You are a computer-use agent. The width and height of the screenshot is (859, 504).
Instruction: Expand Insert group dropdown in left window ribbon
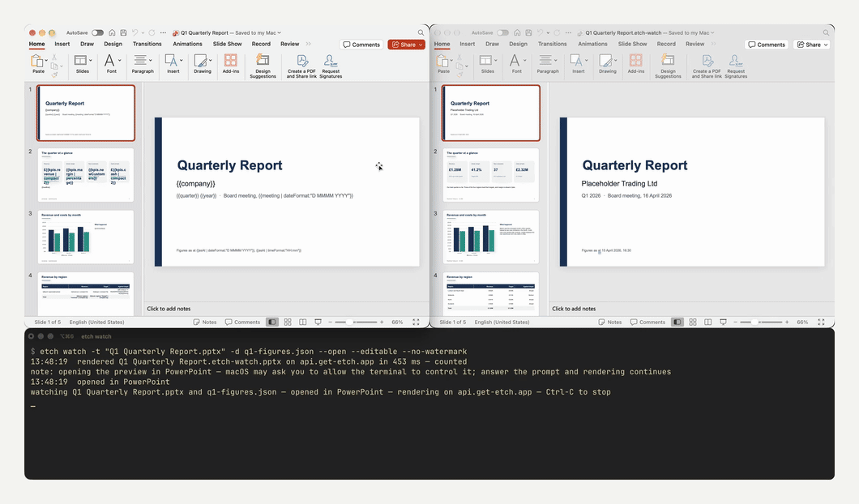tap(182, 60)
